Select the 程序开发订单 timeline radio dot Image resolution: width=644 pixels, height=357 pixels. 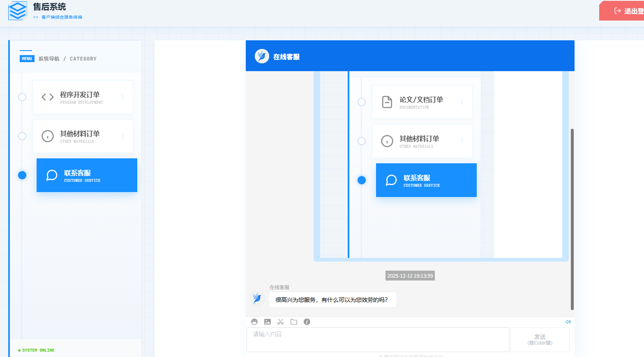click(x=22, y=97)
